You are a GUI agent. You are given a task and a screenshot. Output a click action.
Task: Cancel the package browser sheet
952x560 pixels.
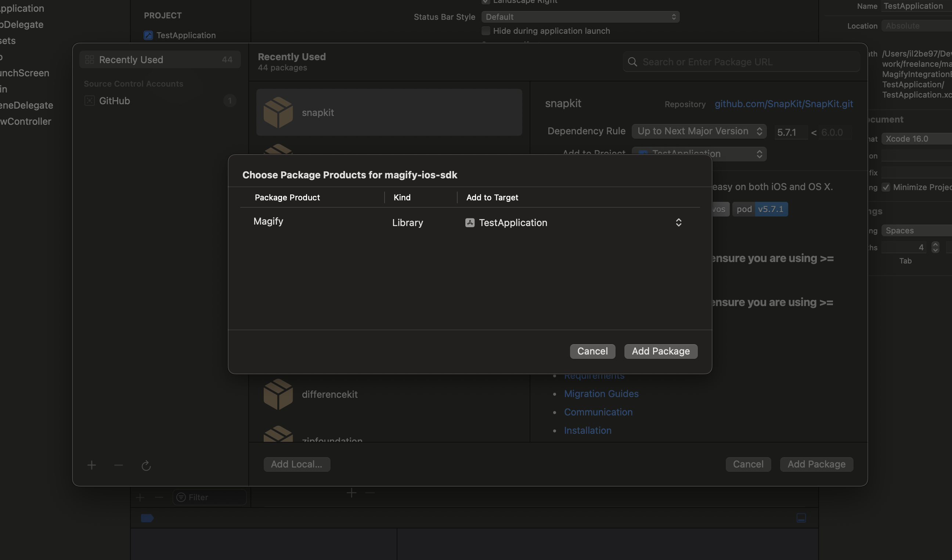(x=748, y=464)
